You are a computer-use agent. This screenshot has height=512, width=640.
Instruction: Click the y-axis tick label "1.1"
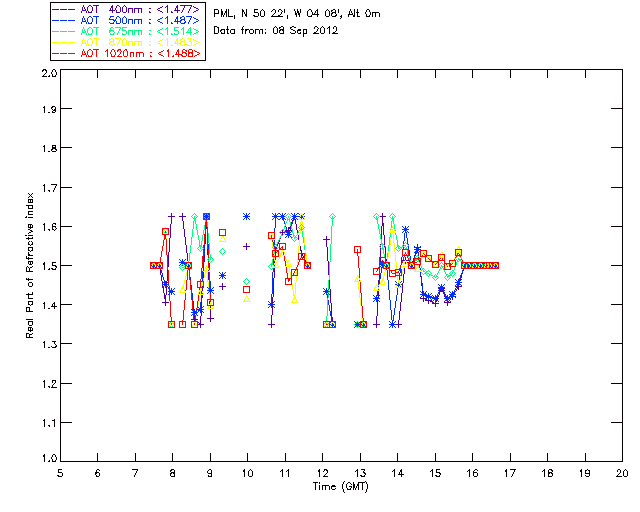pos(49,423)
